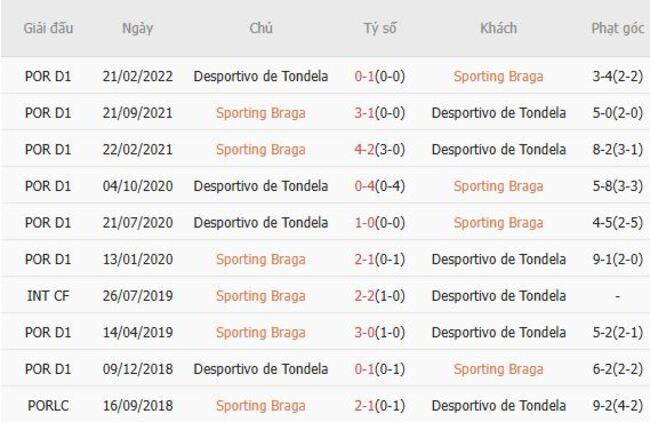650x422 pixels.
Task: Select the 'Tỷ số' column header
Action: [380, 28]
